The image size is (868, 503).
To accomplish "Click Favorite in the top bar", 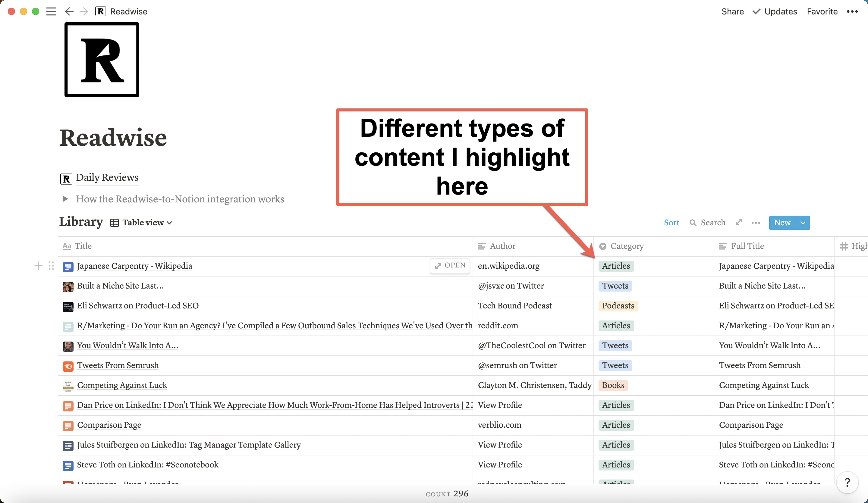I will tap(822, 11).
